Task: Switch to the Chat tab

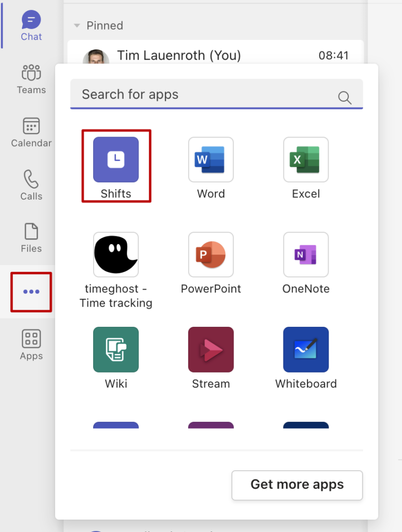Action: (31, 26)
